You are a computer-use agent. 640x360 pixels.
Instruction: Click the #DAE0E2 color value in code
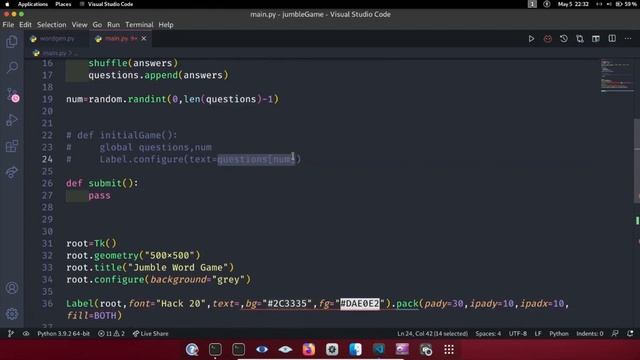tap(360, 304)
